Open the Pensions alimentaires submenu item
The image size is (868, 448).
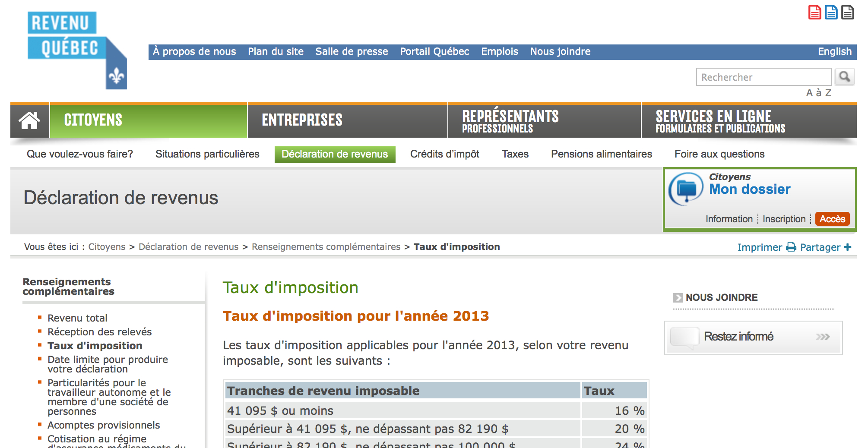(x=601, y=154)
